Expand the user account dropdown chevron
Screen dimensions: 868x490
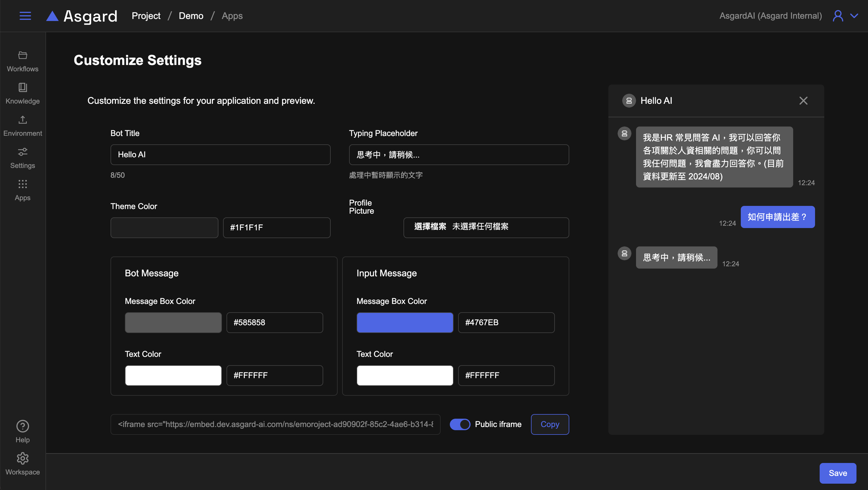tap(854, 16)
